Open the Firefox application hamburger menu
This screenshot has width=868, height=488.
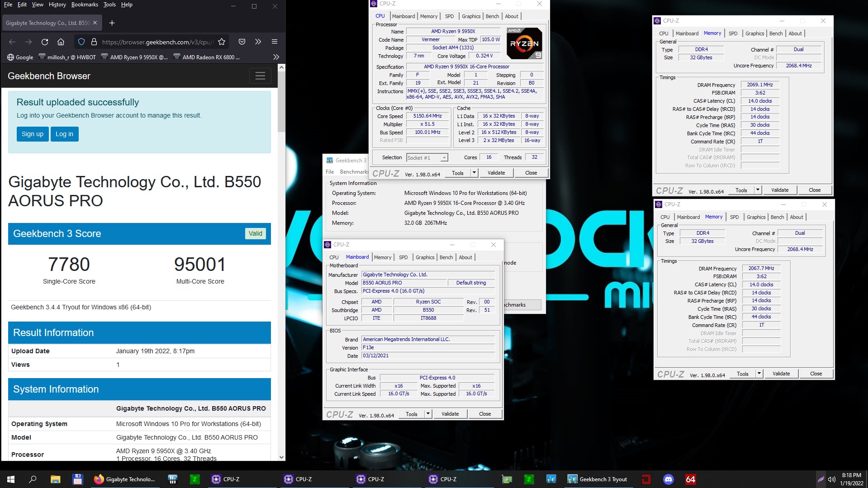click(x=275, y=42)
